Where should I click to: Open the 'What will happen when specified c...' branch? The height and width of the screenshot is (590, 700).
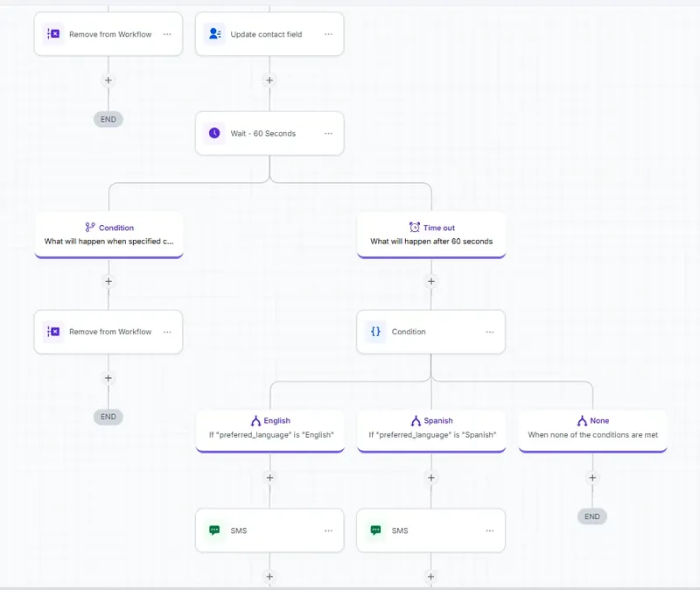coord(108,235)
